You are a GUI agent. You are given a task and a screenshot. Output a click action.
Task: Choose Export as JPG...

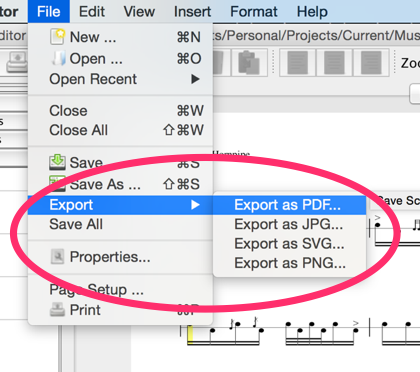[289, 224]
